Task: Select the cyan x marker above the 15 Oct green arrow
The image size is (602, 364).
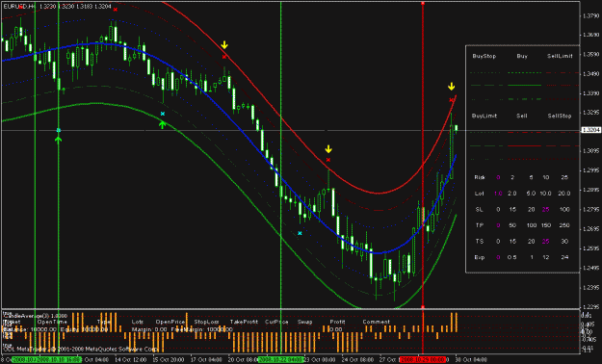Action: click(163, 114)
